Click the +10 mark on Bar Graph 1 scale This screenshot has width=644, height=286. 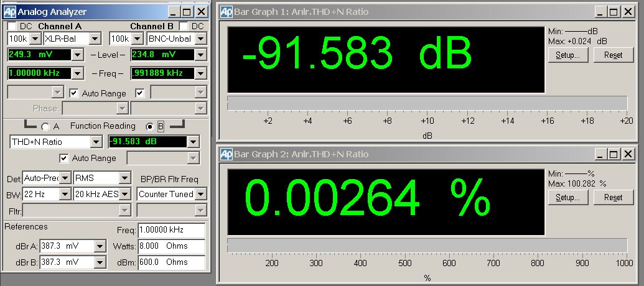click(427, 121)
